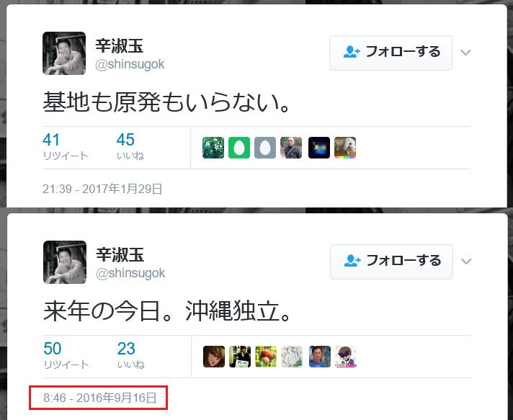Click the gray egg avatar liker
The image size is (513, 420).
pyautogui.click(x=265, y=148)
